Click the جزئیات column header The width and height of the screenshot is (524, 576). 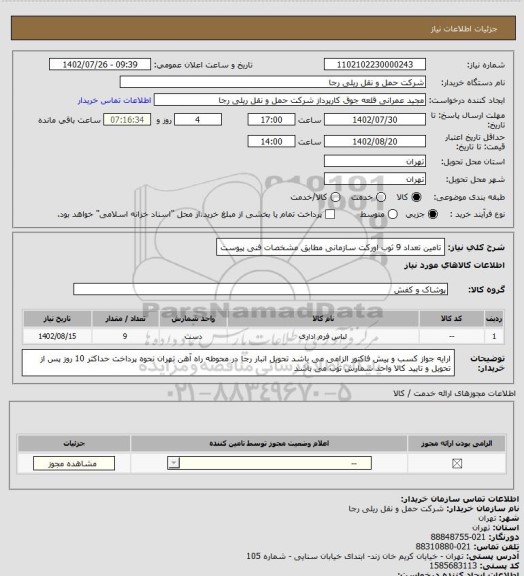pos(74,443)
